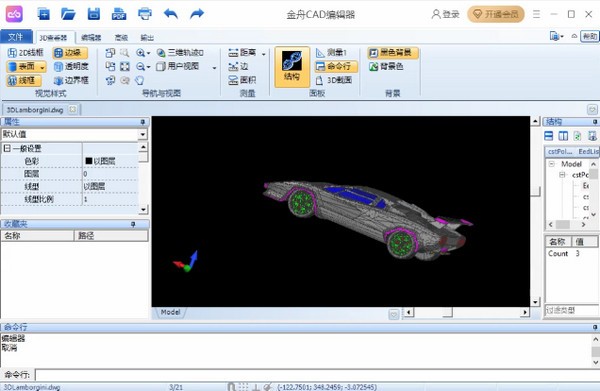Click the 透明度 transparency tool
Screen dimensions: 600x391
point(71,66)
